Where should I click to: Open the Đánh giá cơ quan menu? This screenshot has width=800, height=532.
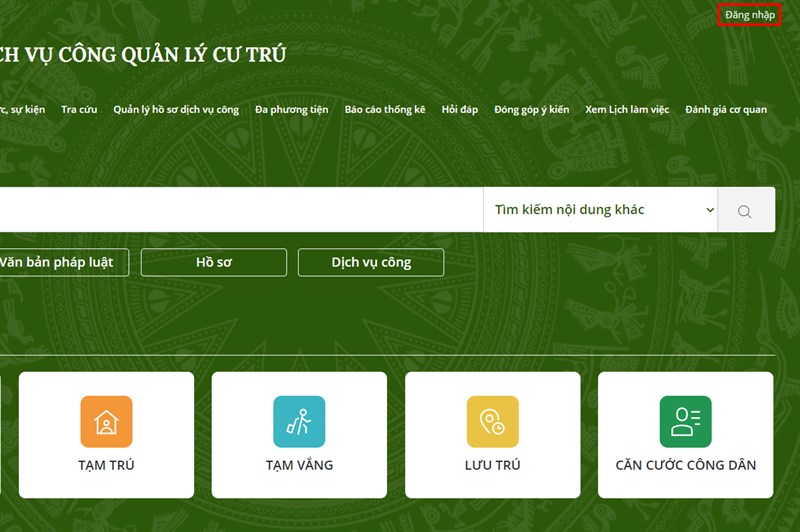[x=726, y=110]
